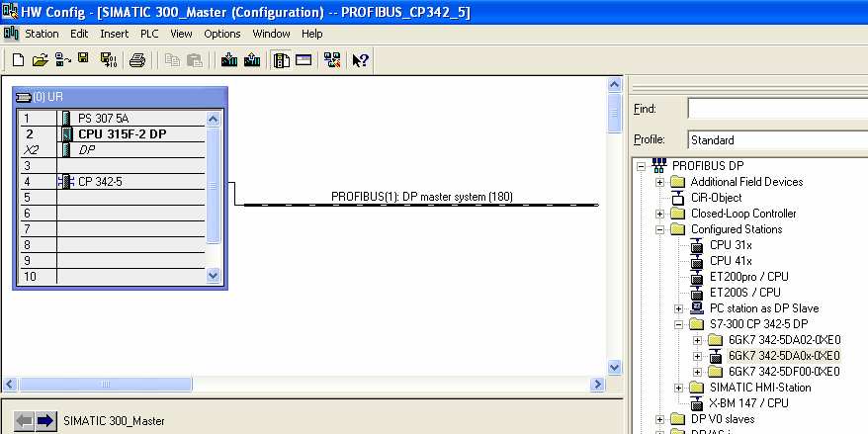
Task: Click the CPU 315F-2 DP module icon
Action: [66, 134]
